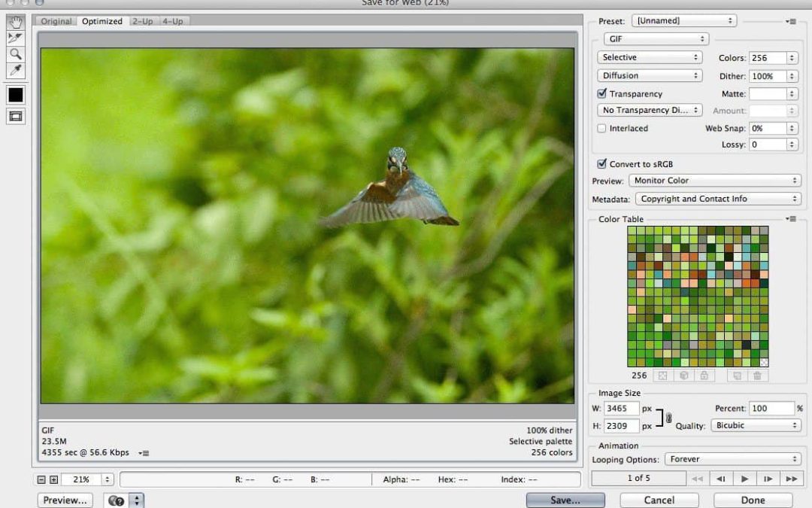
Task: Click the lock color icon
Action: pyautogui.click(x=704, y=376)
